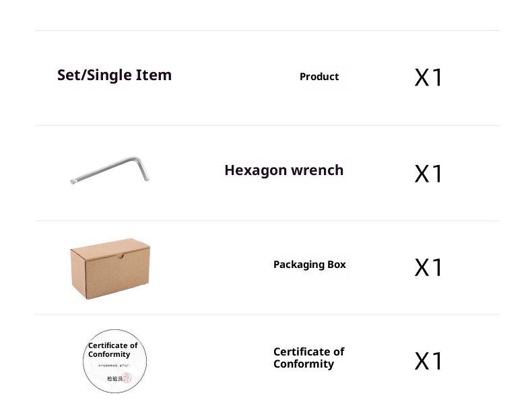Click X1 quantity beside Packaging Box

point(428,267)
